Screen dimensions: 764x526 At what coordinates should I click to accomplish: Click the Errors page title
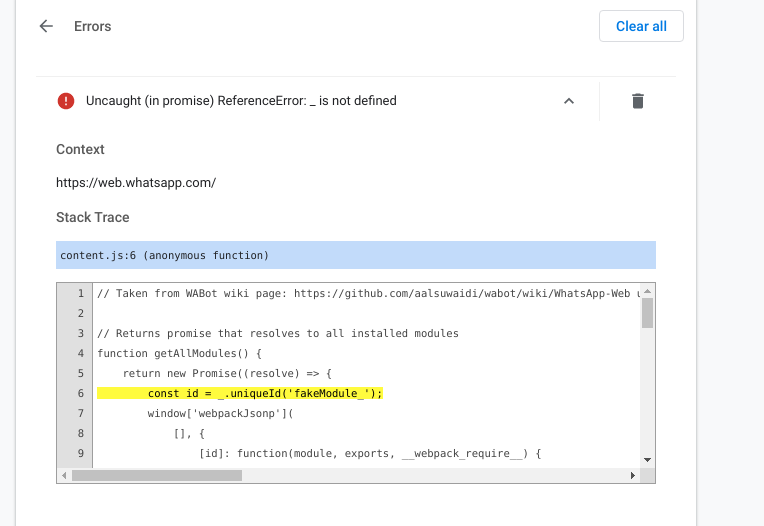click(x=93, y=26)
